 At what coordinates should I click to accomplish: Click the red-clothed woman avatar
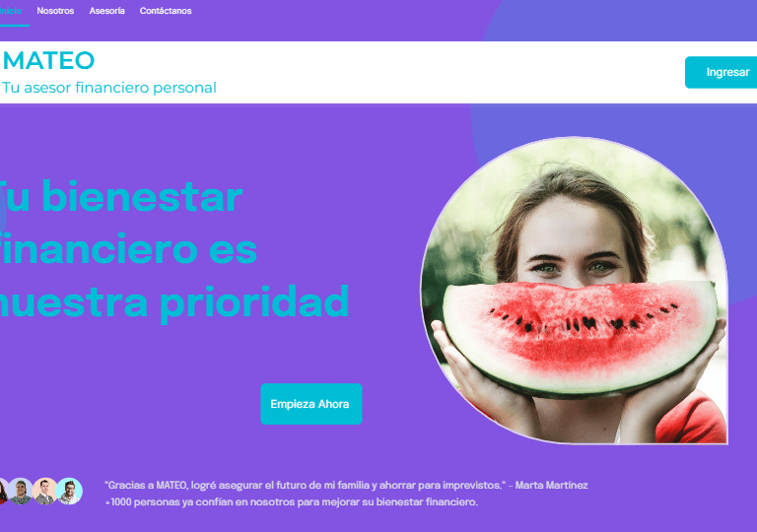[3, 491]
